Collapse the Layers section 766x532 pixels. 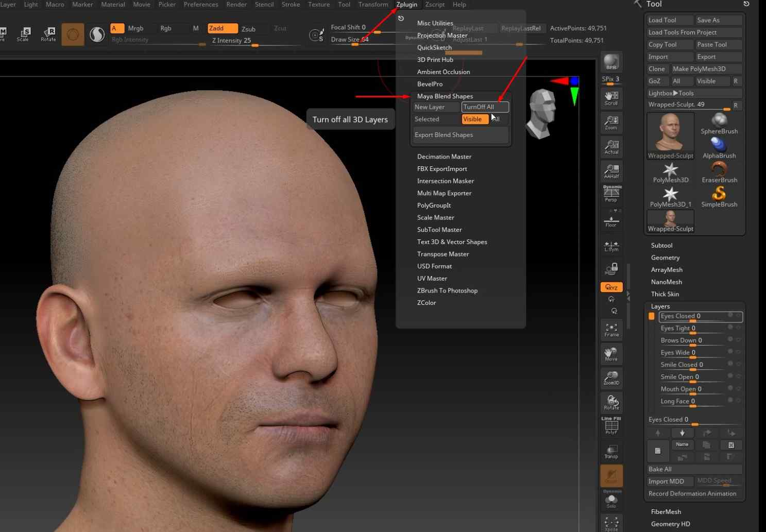pyautogui.click(x=660, y=306)
